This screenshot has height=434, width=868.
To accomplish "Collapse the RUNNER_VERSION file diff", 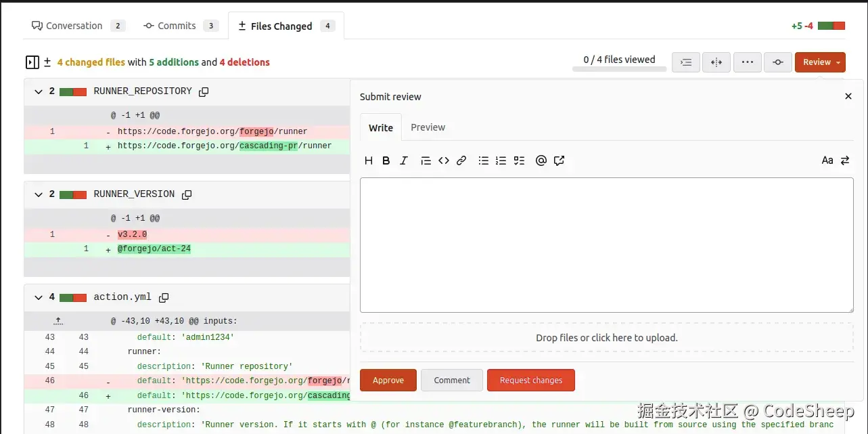I will pos(38,194).
